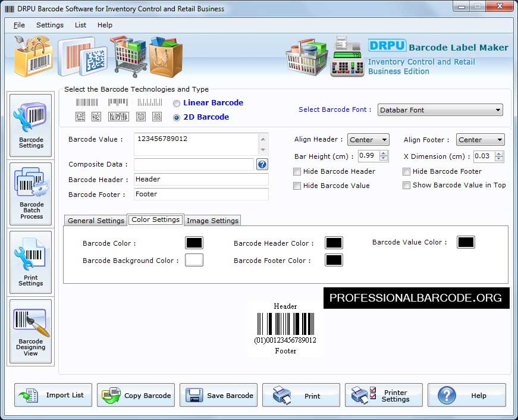This screenshot has height=420, width=518.
Task: Click the second linear barcode sample icon
Action: 118,102
